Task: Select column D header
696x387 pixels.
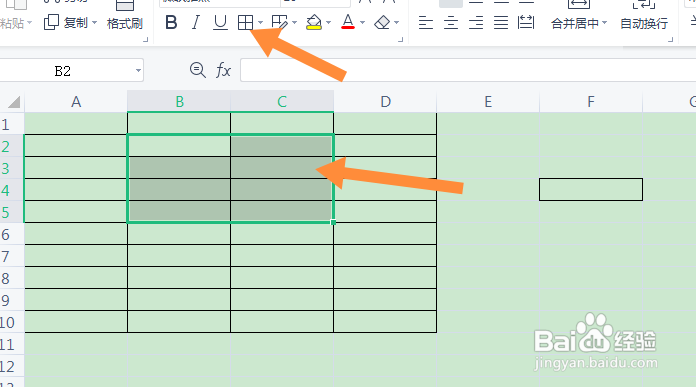Action: [385, 102]
